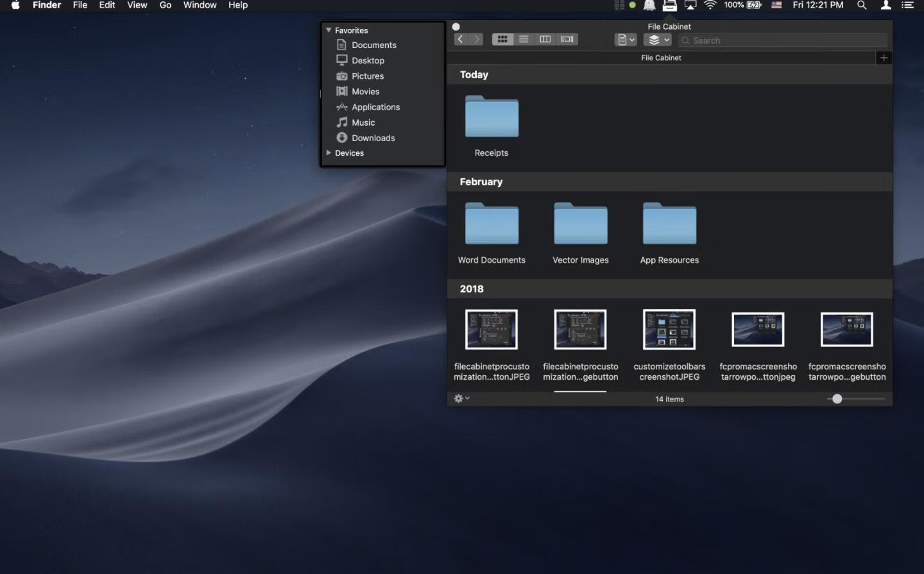Screen dimensions: 924x574
Task: Click the green status dot in menu bar
Action: click(x=633, y=5)
